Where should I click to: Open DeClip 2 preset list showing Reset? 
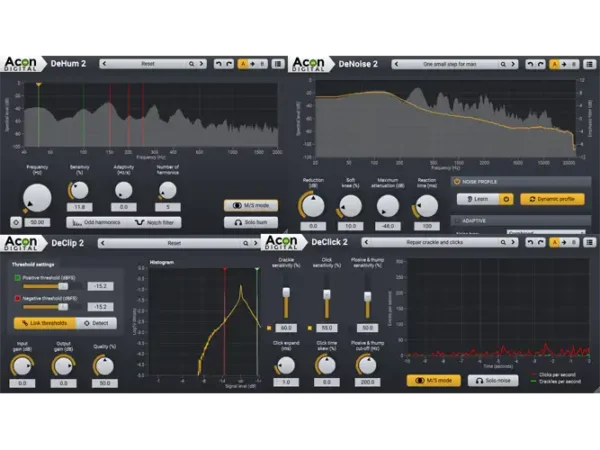tap(174, 243)
